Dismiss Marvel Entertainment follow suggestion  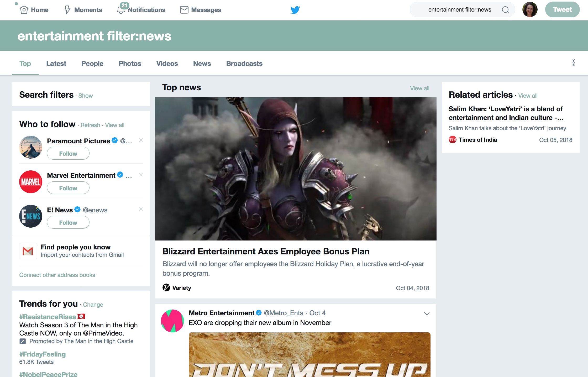click(x=141, y=175)
